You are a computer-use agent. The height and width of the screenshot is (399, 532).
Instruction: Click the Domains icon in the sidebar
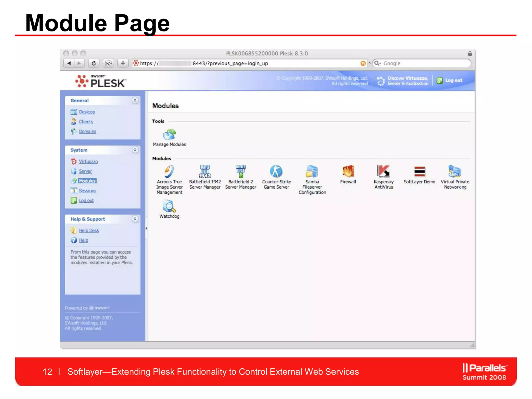point(74,131)
